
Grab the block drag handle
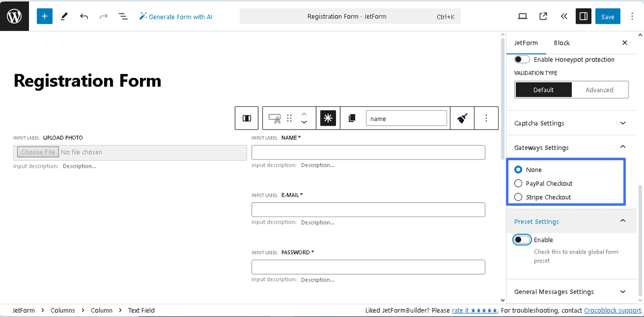289,118
